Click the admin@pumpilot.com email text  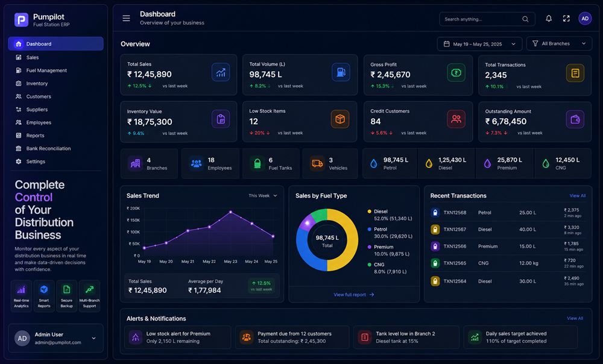click(58, 342)
